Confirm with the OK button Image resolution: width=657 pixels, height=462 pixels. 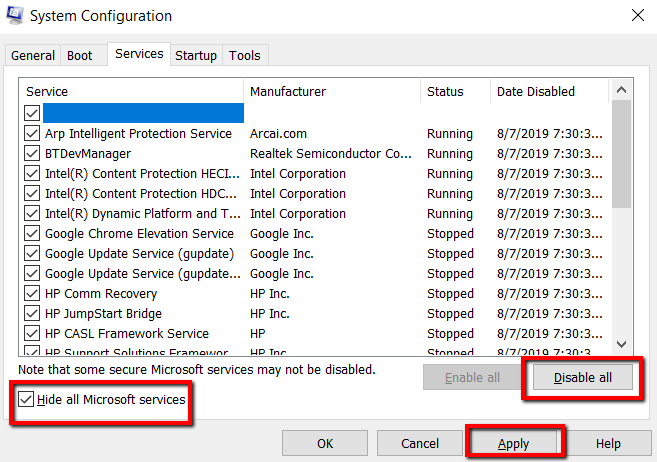[325, 443]
